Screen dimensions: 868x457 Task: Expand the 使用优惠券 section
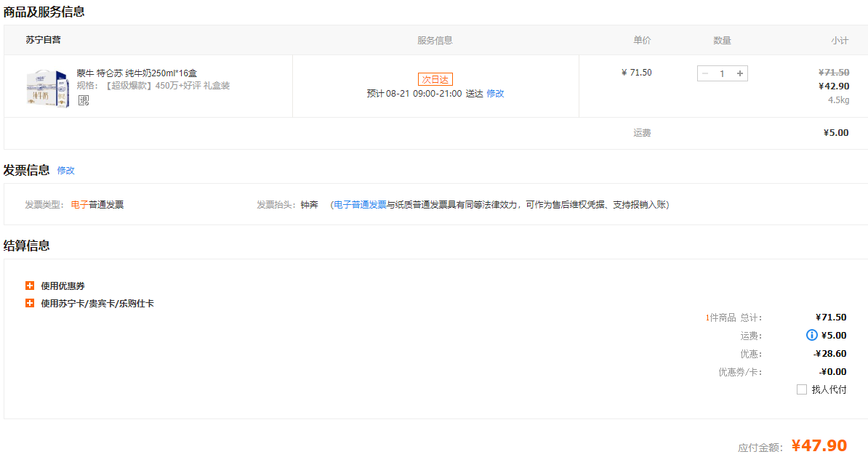pos(55,286)
